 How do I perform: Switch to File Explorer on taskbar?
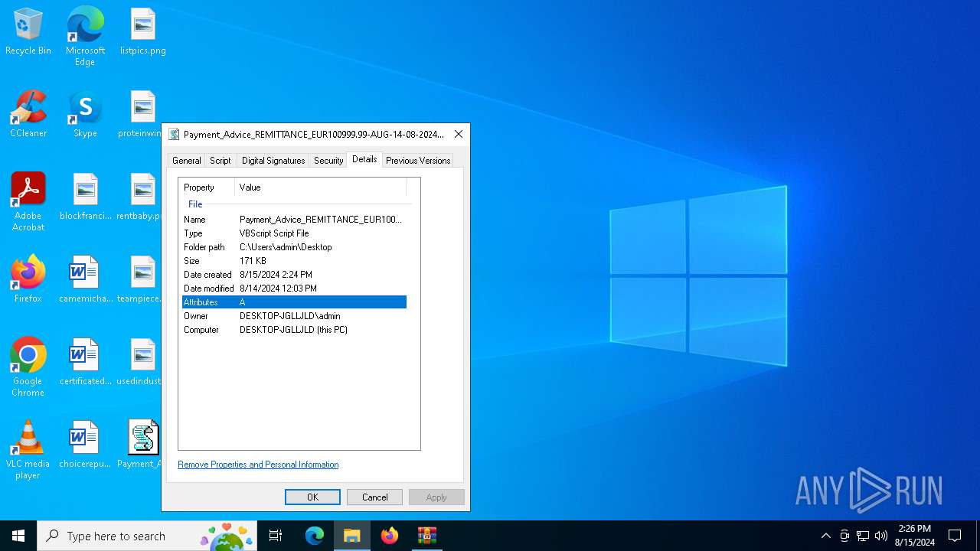[352, 536]
